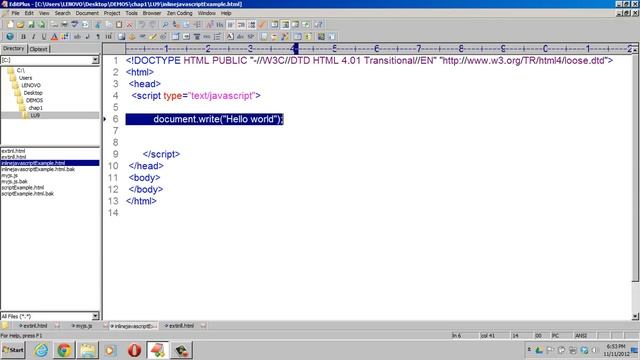Screen dimensions: 640x360
Task: Click the Print toolbar icon
Action: click(x=64, y=25)
